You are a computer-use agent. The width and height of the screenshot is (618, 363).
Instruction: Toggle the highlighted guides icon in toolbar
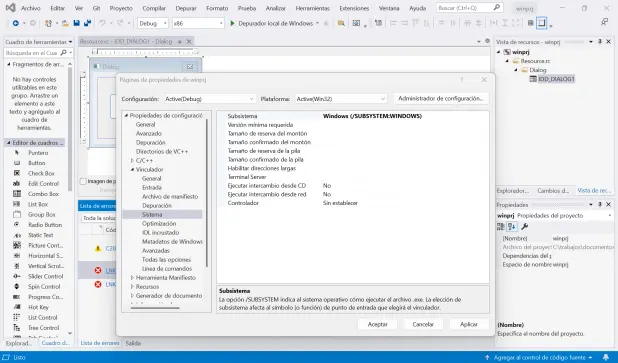(x=542, y=23)
